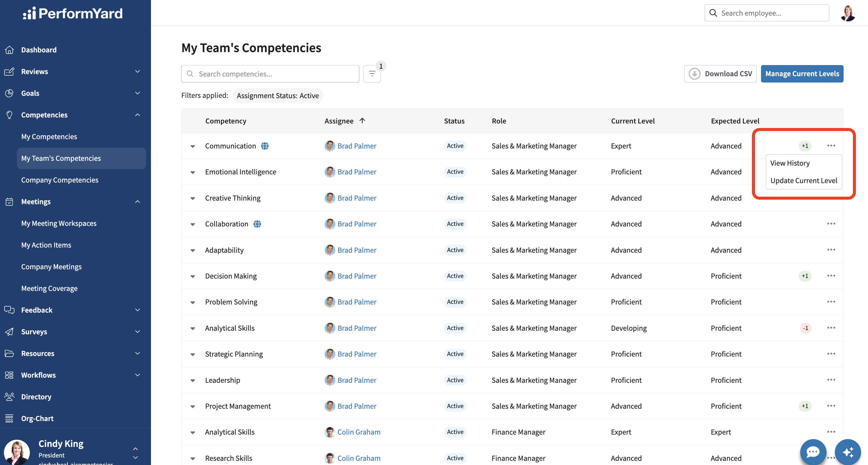Download the competencies CSV
The image size is (868, 465).
720,74
